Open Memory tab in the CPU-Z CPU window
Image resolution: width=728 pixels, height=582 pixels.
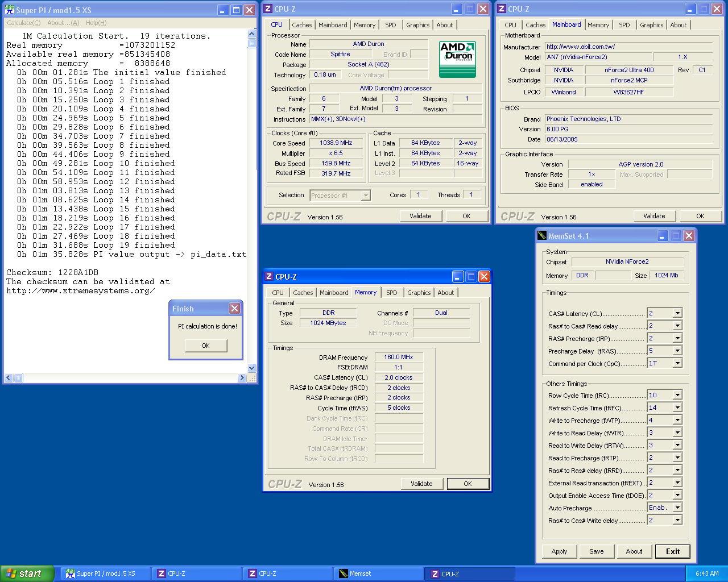click(x=365, y=25)
